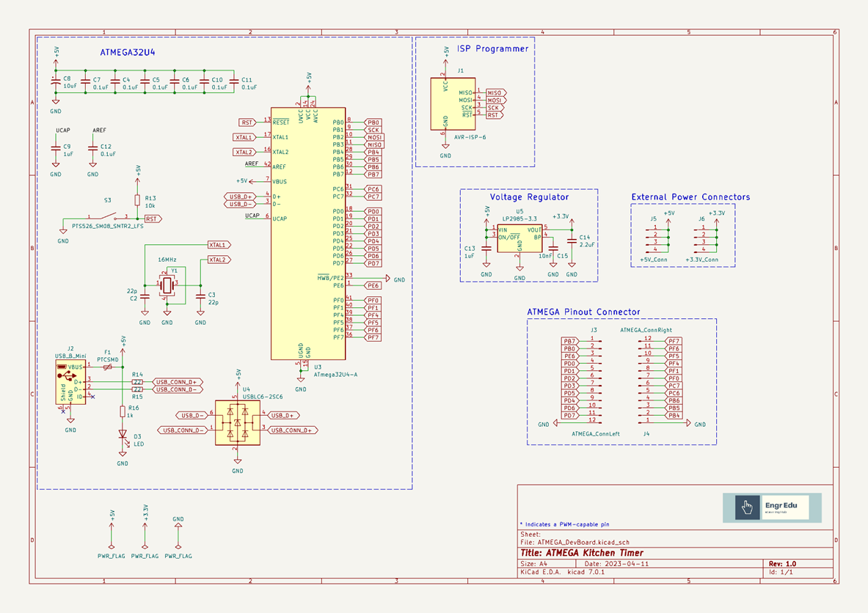Select the LP2985-3.3 voltage regulator U5

pos(519,238)
